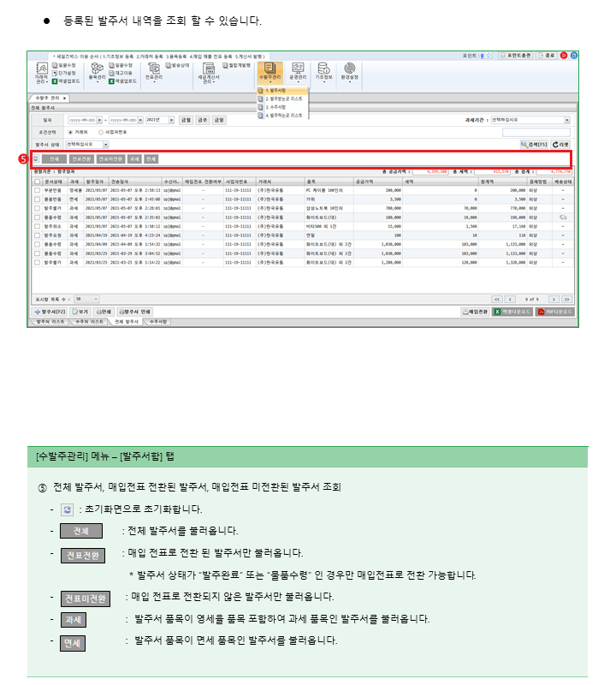
Task: Click the 리셋 reset button
Action: pos(560,145)
